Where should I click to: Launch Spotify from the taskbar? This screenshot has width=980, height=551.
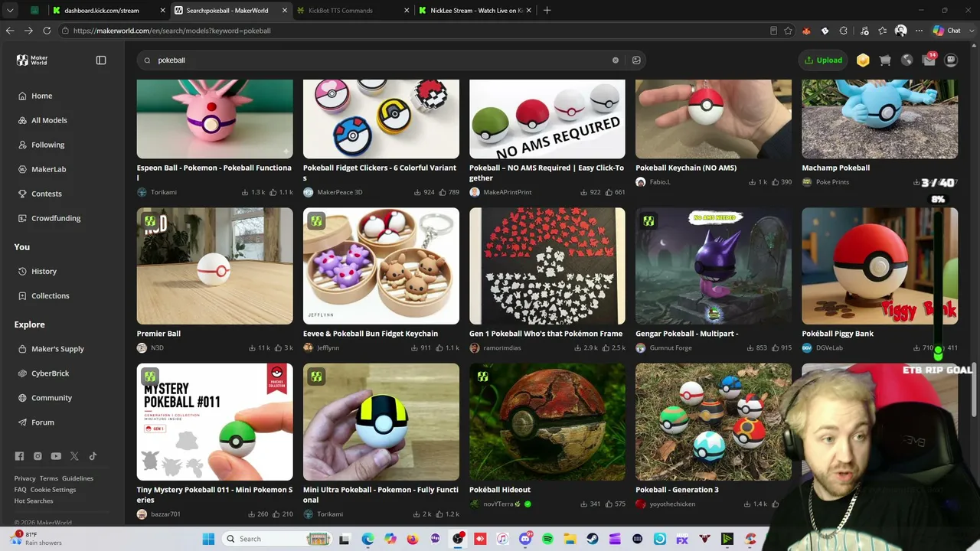click(x=547, y=539)
